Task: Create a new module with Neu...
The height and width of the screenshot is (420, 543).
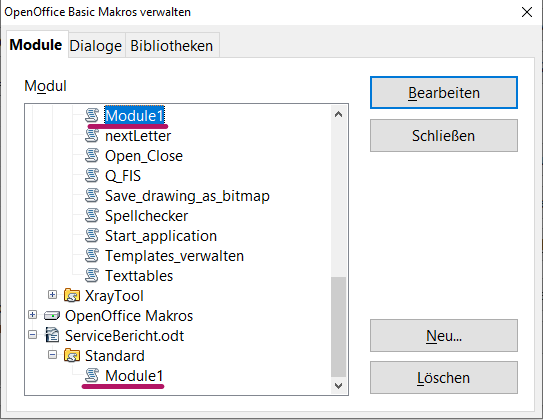Action: (x=444, y=336)
